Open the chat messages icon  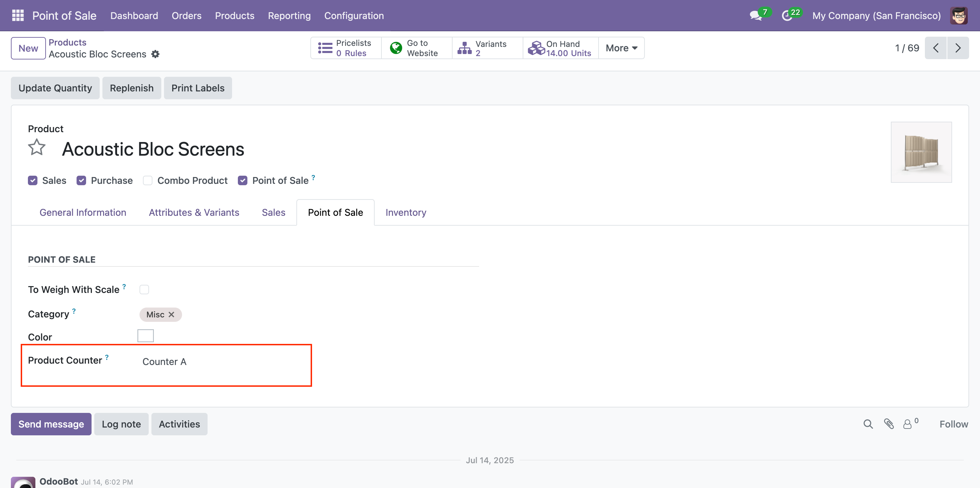click(755, 16)
